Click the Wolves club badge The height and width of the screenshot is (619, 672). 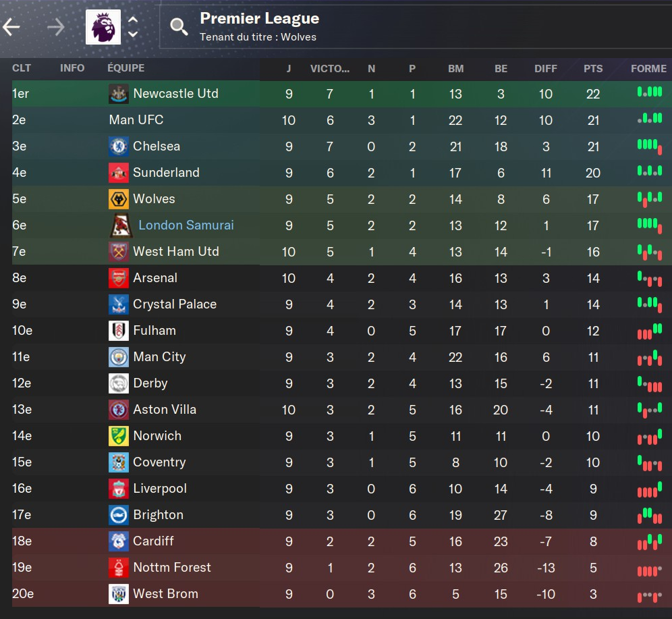tap(119, 199)
